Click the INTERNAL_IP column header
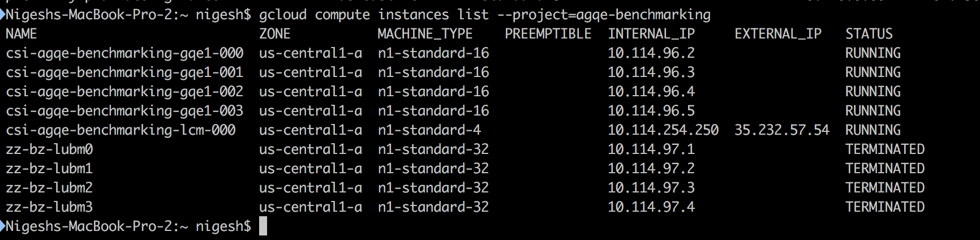 coord(651,34)
